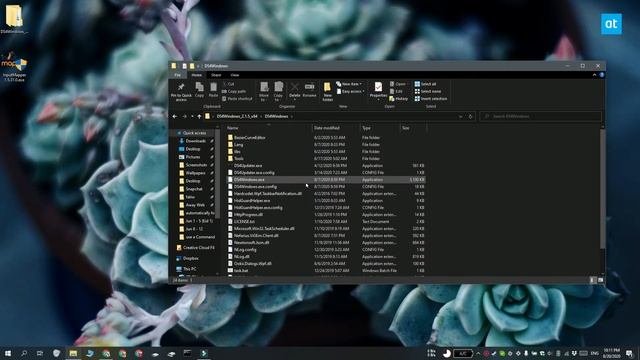Viewport: 640px width, 360px height.
Task: Click the Forward navigation arrow
Action: (x=184, y=116)
